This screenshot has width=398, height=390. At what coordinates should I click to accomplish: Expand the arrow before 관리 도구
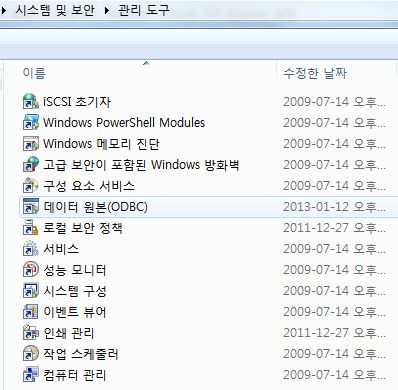pyautogui.click(x=107, y=10)
